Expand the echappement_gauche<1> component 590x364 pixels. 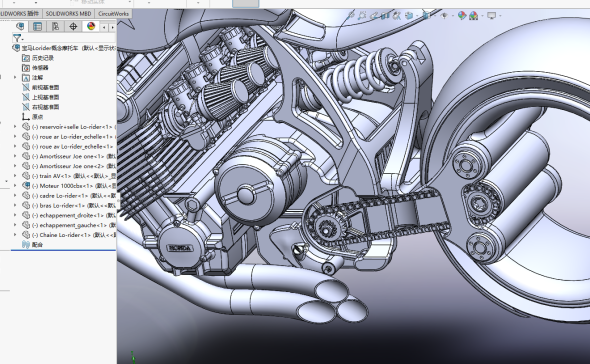[x=15, y=225]
